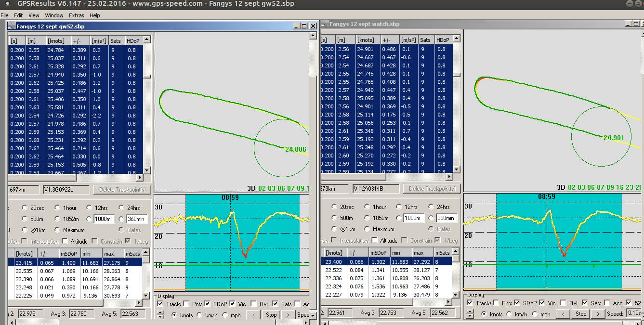Select the 500m radio in right panel
This screenshot has height=325, width=644.
click(x=334, y=218)
